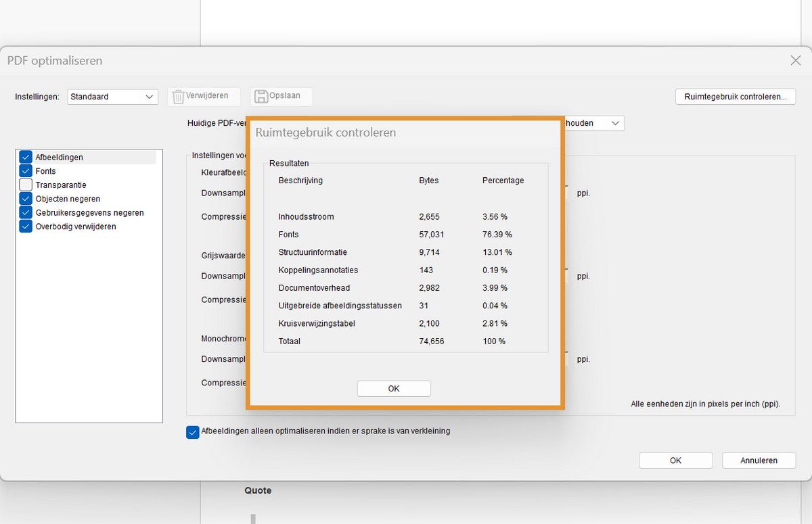This screenshot has height=524, width=812.
Task: Click OK in the Ruimtegebruik controleren dialog
Action: [393, 388]
